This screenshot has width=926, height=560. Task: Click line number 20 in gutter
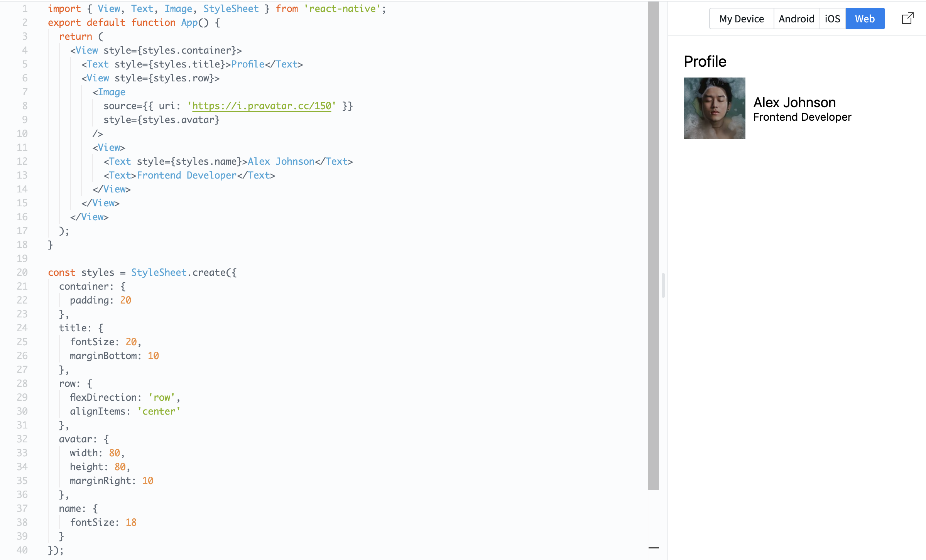point(22,273)
